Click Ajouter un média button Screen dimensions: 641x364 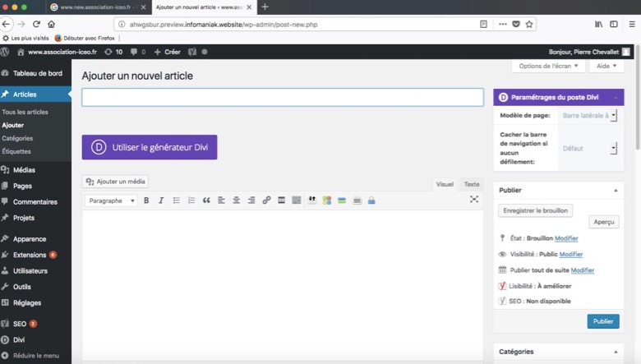point(116,182)
